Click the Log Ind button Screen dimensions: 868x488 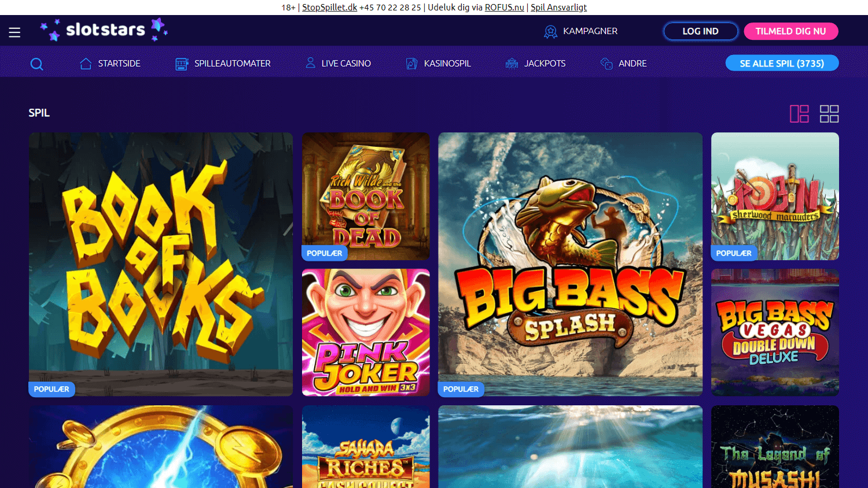pos(700,31)
